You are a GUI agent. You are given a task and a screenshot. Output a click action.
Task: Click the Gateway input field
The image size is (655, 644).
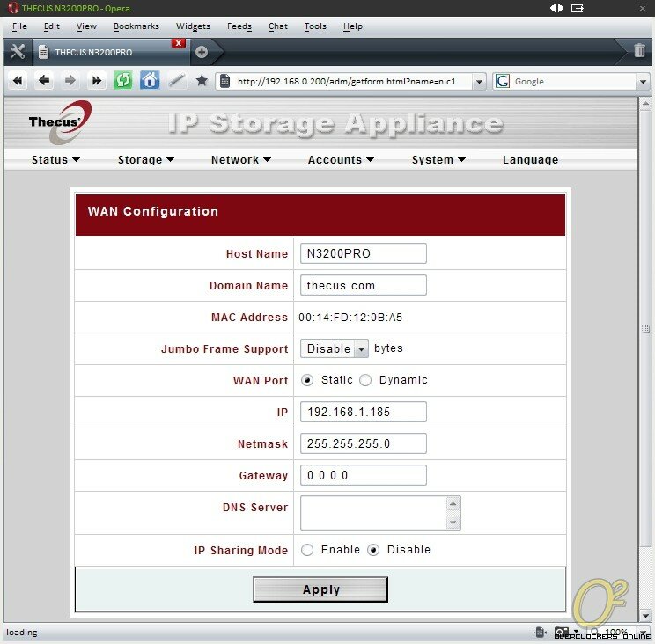click(364, 475)
